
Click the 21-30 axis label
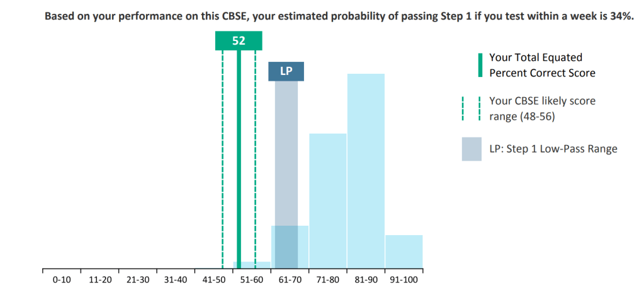[137, 279]
